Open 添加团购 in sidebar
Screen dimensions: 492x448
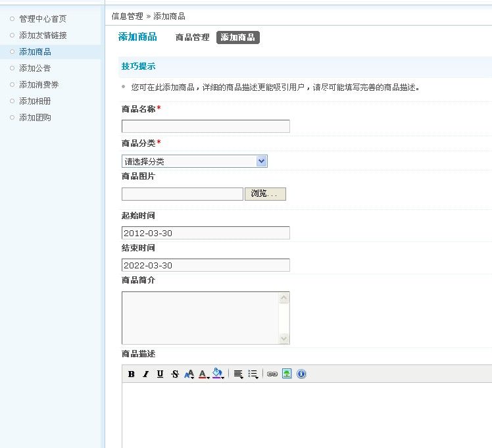point(35,117)
